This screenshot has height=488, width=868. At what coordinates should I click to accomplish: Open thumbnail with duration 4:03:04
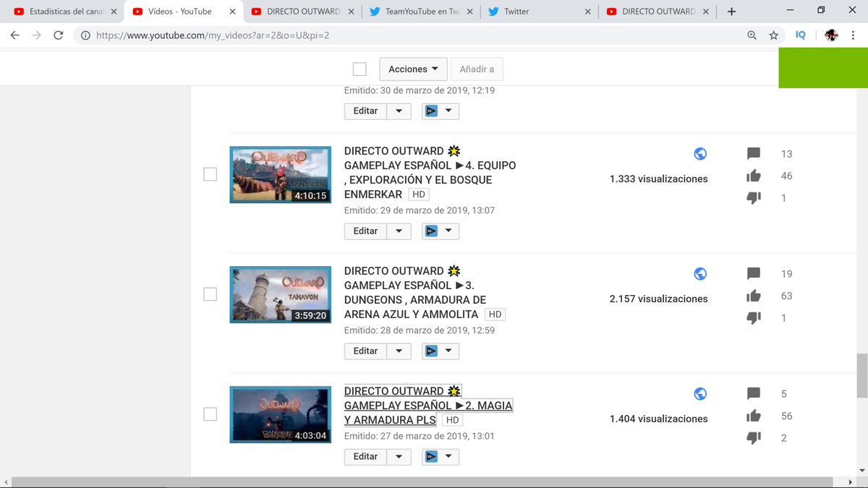point(280,414)
